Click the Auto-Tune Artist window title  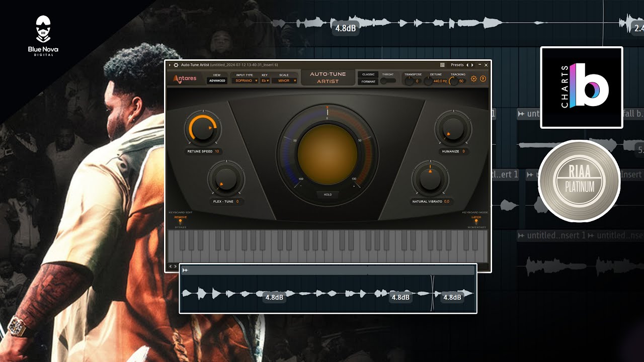click(229, 65)
